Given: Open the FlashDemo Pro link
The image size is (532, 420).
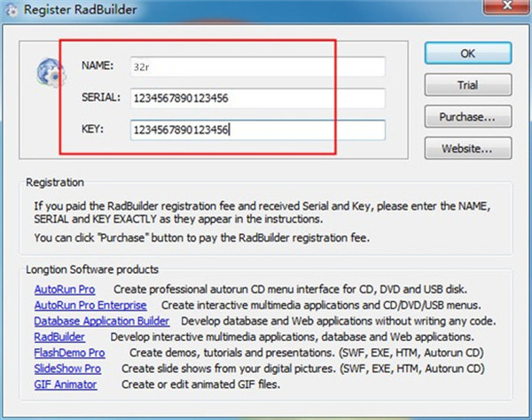Looking at the screenshot, I should tap(69, 353).
